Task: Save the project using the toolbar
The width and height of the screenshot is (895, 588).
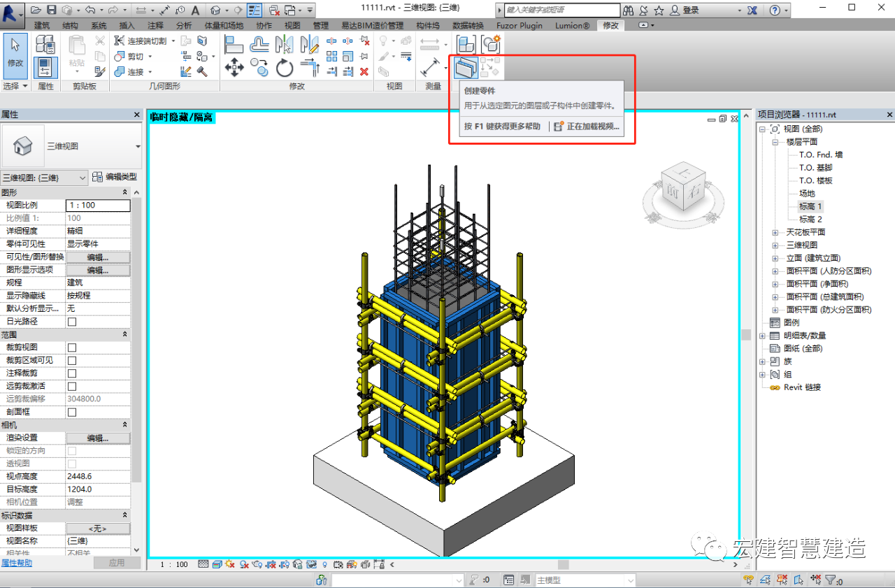Action: tap(52, 10)
